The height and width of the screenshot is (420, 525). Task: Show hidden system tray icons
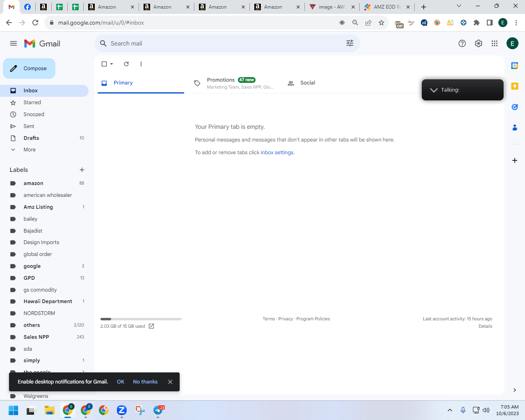click(450, 410)
